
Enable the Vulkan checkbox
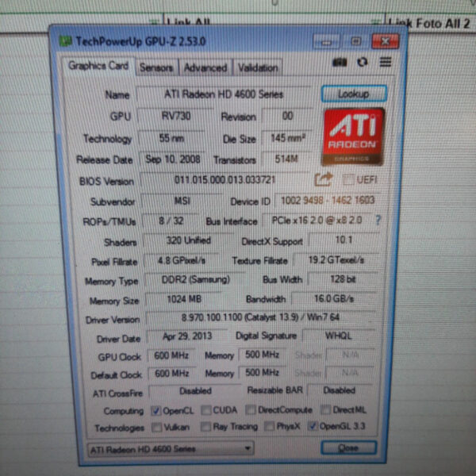tap(156, 427)
